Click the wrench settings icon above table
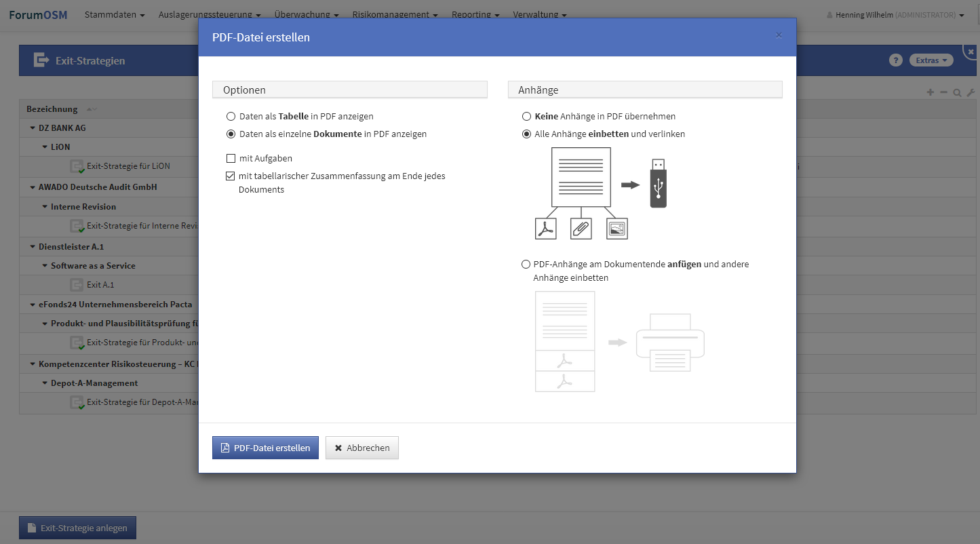 click(971, 93)
